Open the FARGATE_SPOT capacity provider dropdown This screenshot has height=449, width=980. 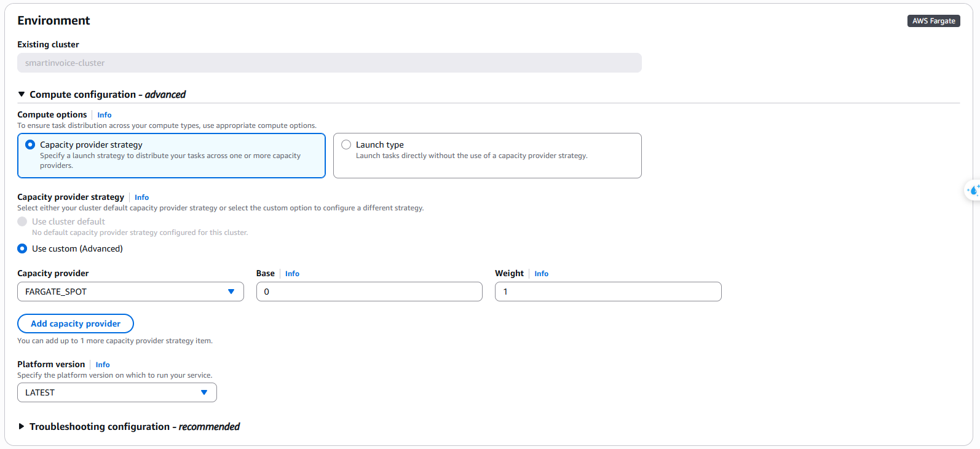click(130, 292)
